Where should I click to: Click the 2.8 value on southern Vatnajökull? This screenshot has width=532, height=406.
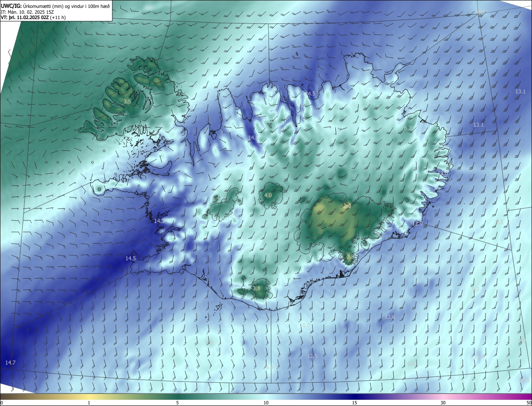point(350,257)
